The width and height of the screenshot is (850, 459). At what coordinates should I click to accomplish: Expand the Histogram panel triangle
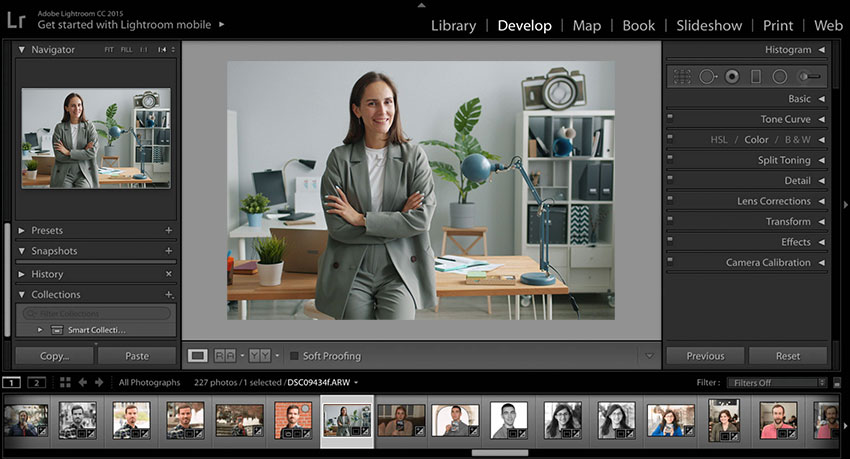click(821, 49)
